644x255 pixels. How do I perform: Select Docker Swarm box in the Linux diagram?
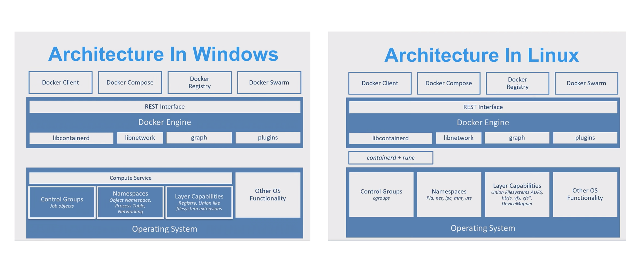click(586, 83)
